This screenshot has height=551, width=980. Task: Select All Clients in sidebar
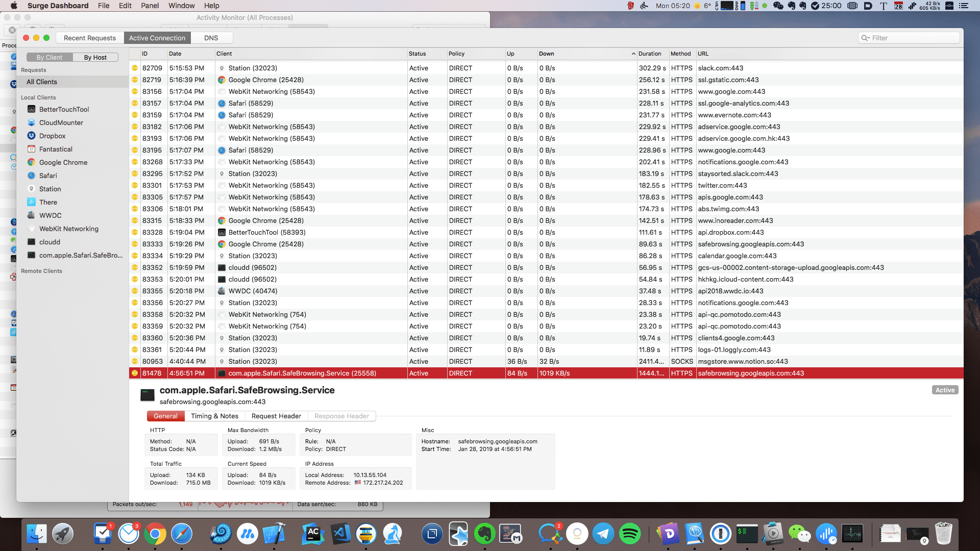coord(42,82)
